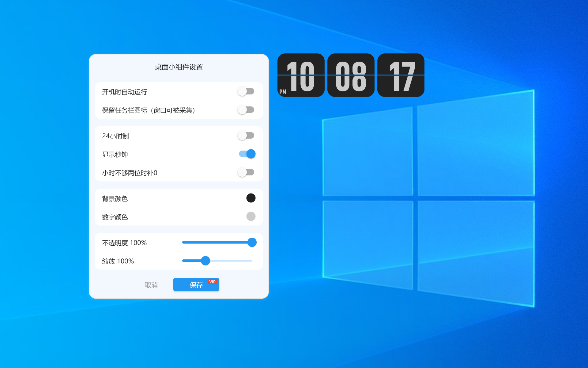Click the blue 保存 button
588x368 pixels.
[x=196, y=285]
